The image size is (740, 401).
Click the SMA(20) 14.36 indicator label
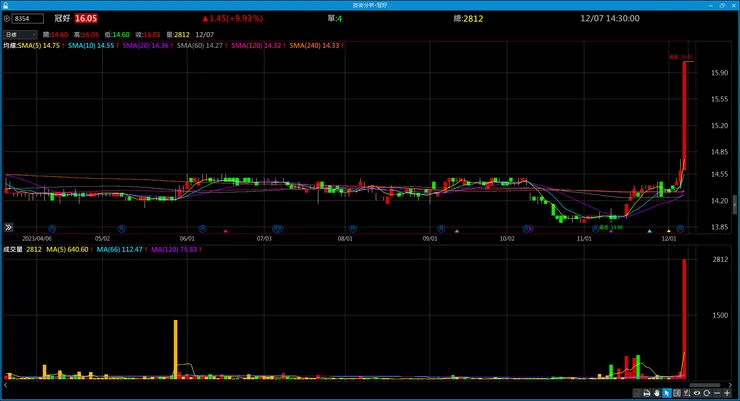145,46
